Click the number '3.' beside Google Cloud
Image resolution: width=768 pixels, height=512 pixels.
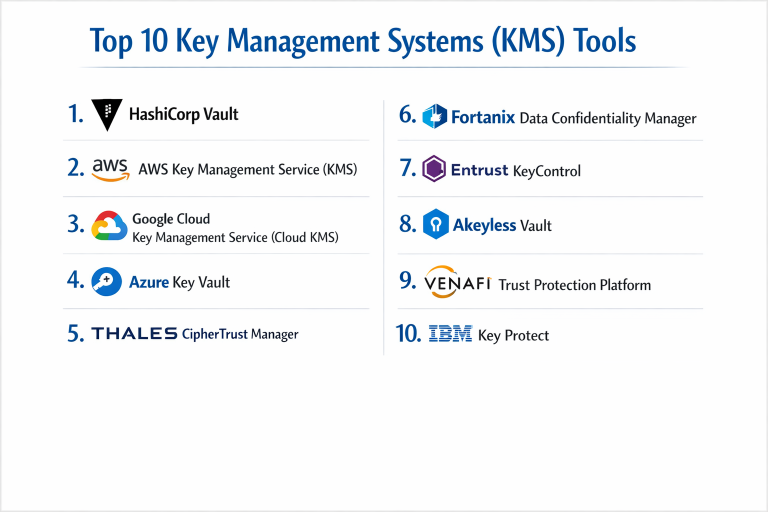(x=76, y=224)
